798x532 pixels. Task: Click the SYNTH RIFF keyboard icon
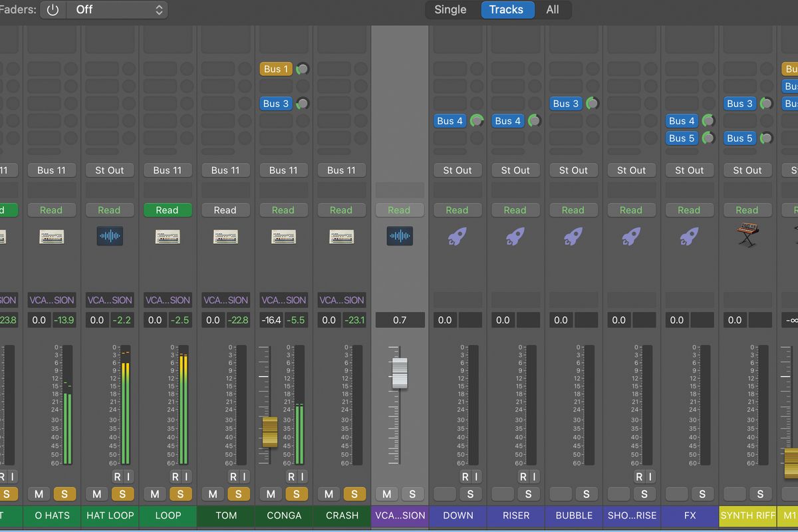pos(747,236)
